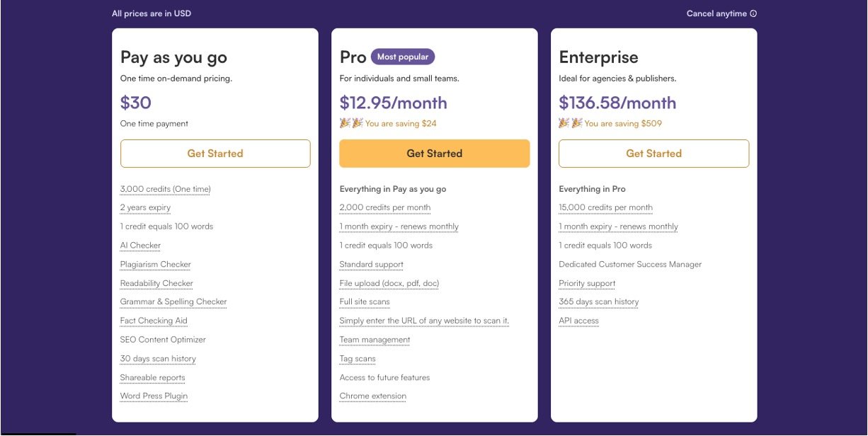Click Get Started for Pay as you go
Screen dimensions: 868x436
[x=215, y=154]
